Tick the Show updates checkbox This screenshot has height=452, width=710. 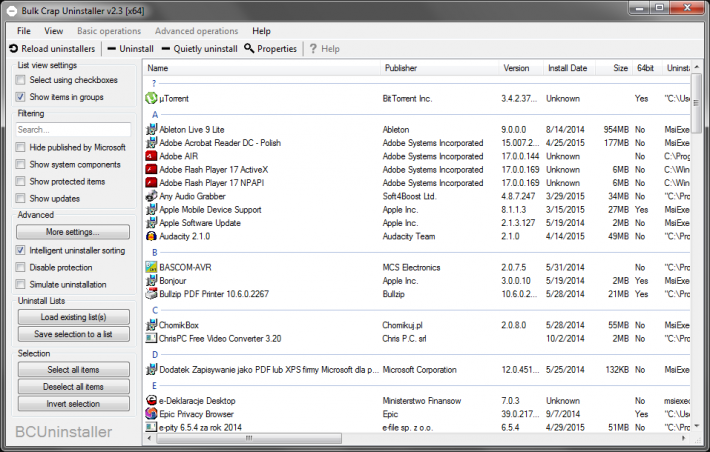coord(20,198)
